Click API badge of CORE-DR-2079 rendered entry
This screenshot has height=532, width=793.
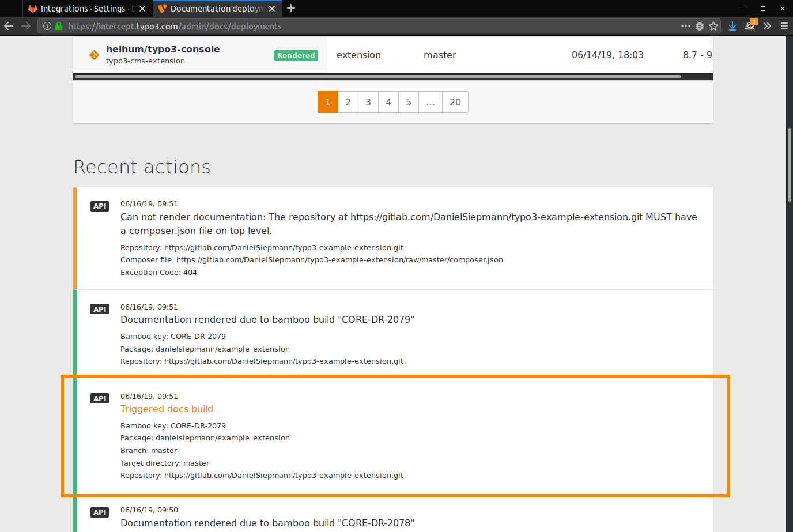[x=100, y=310]
